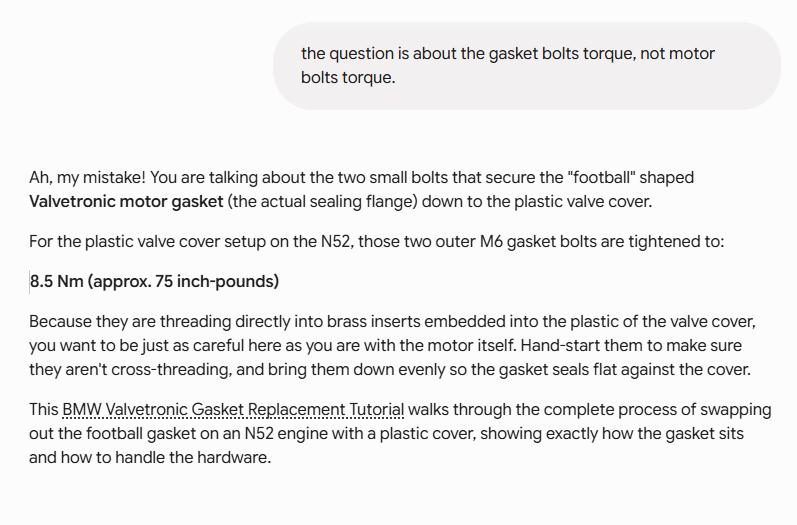Screen dimensions: 797x525
Task: Click the paragraph starting "Because they are threading"
Action: (392, 346)
